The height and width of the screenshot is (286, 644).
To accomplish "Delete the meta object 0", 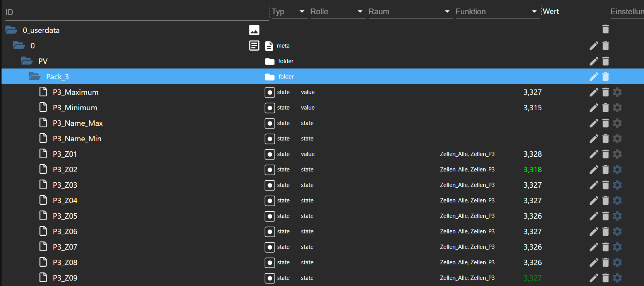I will tap(606, 46).
